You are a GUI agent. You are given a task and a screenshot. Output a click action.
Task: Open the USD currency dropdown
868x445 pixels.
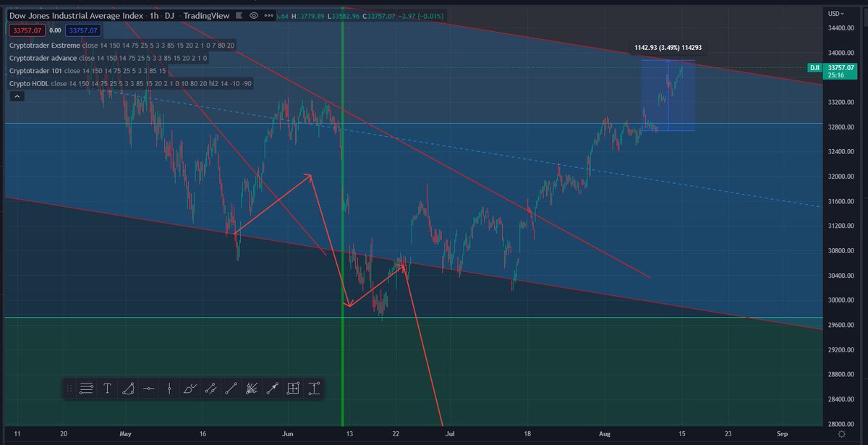coord(838,13)
